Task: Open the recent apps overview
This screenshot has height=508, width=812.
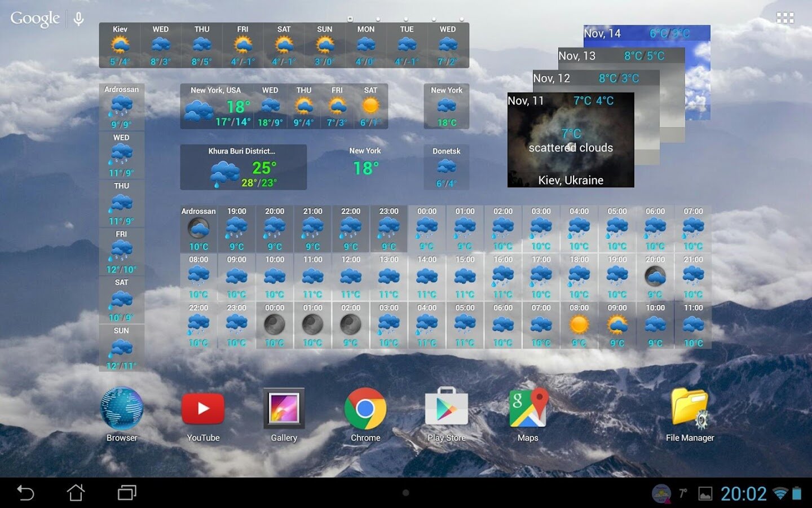Action: coord(127,493)
